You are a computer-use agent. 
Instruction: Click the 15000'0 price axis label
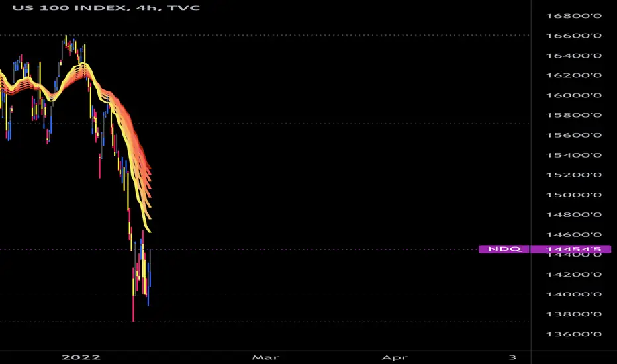pyautogui.click(x=574, y=195)
